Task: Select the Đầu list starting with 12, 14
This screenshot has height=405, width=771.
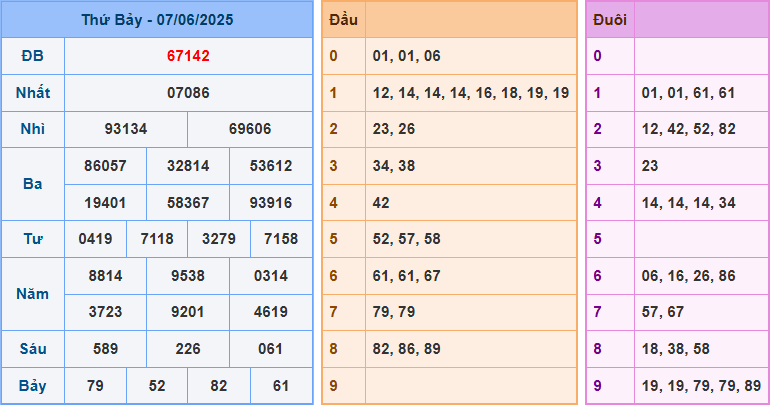Action: 470,93
